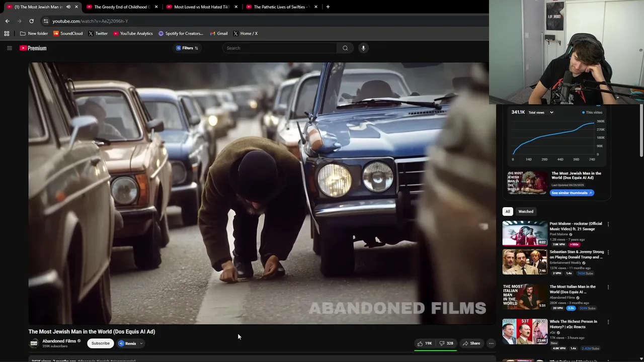Click the analytics views line chart
This screenshot has height=362, width=644.
pyautogui.click(x=553, y=138)
